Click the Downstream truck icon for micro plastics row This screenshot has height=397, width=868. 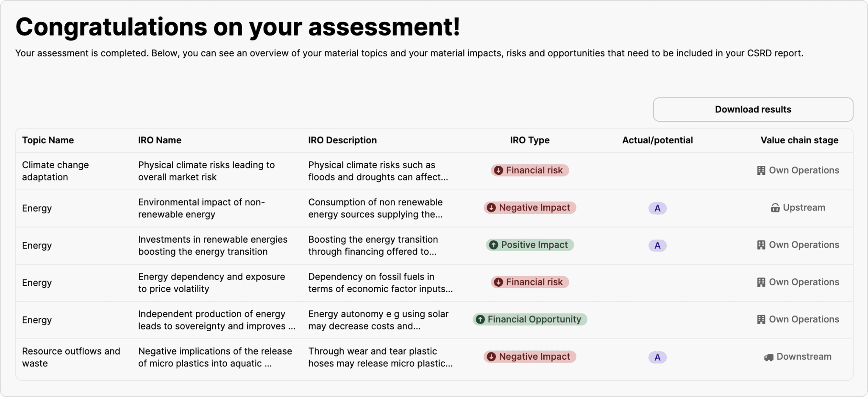tap(768, 356)
